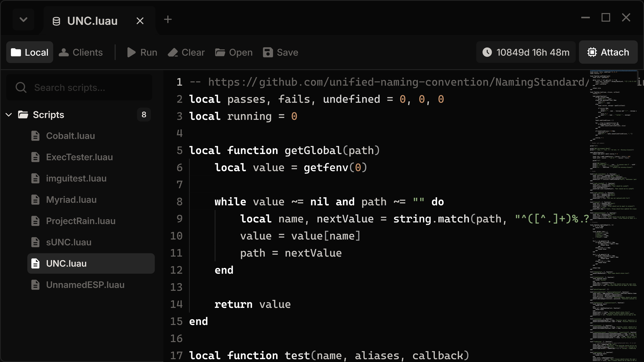This screenshot has height=362, width=644.
Task: Open ExecTester.luau script
Action: tap(91, 157)
